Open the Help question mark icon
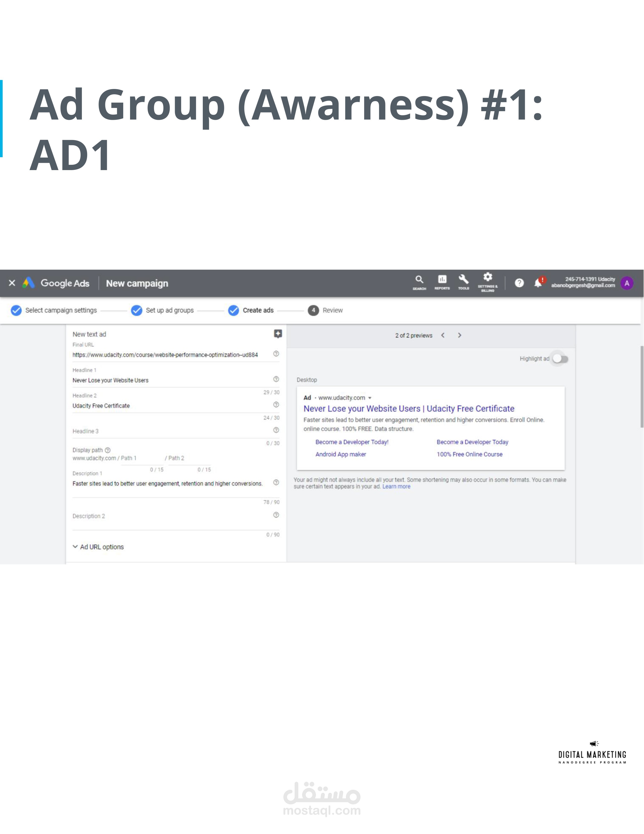The height and width of the screenshot is (834, 644). coord(519,283)
